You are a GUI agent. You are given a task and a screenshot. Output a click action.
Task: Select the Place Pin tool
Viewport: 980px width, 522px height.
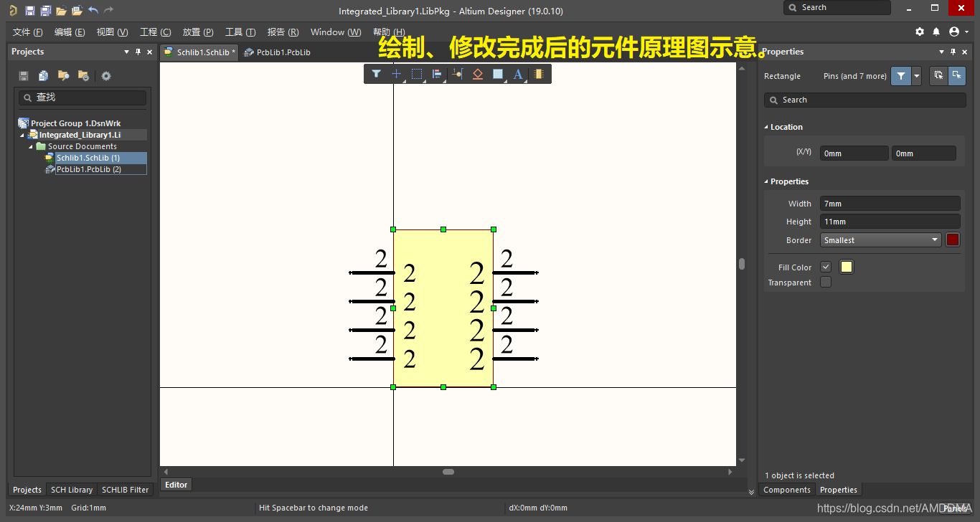click(x=457, y=74)
